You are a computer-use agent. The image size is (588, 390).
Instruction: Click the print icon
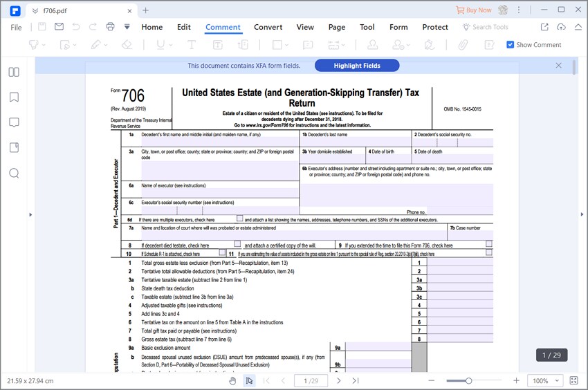(110, 27)
